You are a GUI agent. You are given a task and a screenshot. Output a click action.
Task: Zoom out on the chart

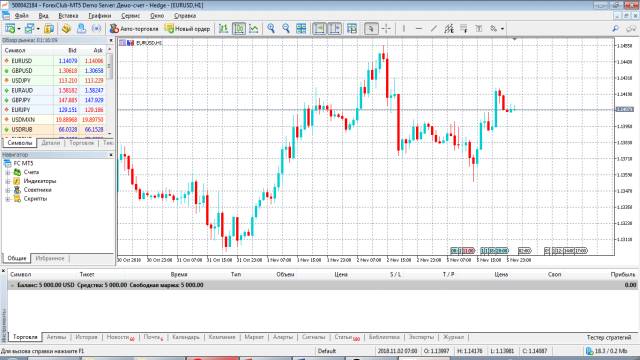pos(286,29)
